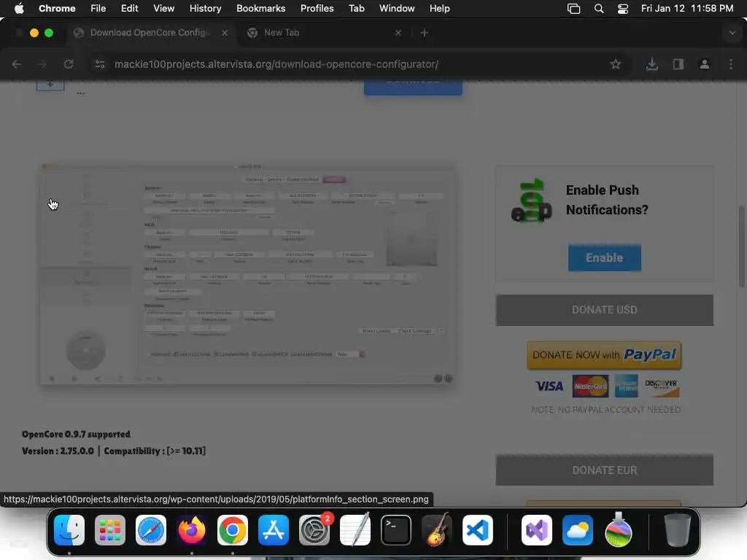This screenshot has height=560, width=747.
Task: Launch Safari from the Dock
Action: tap(151, 530)
